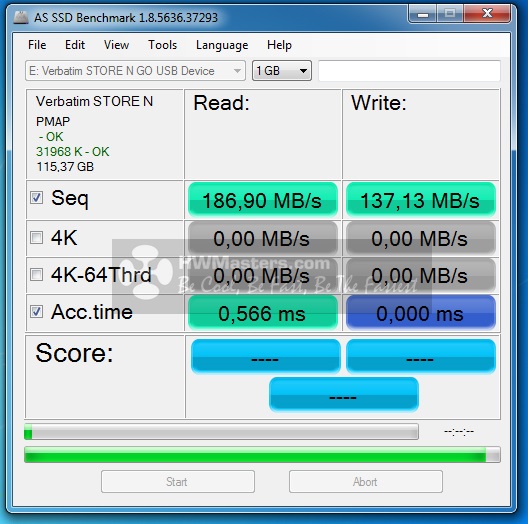
Task: Click the PMAP driver label
Action: (53, 122)
